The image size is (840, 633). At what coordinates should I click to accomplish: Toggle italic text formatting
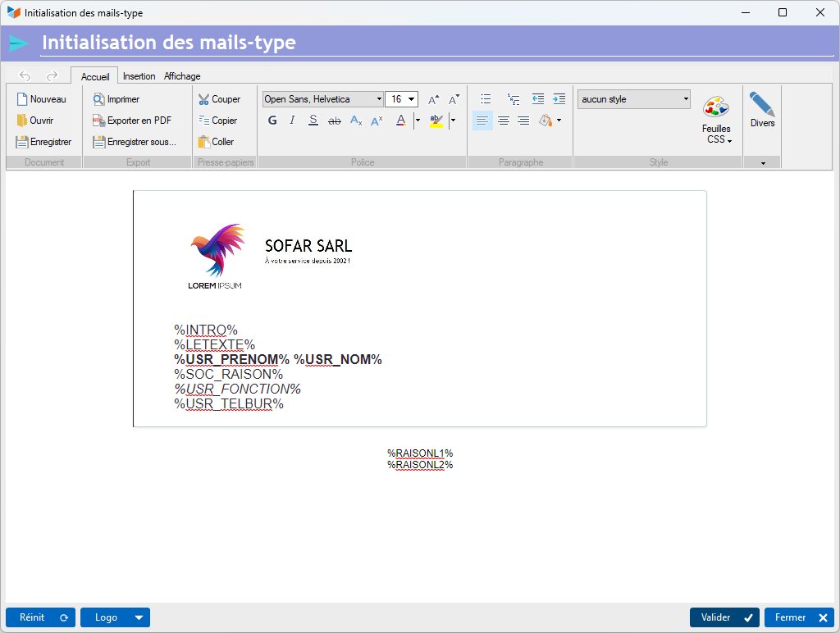(x=292, y=121)
